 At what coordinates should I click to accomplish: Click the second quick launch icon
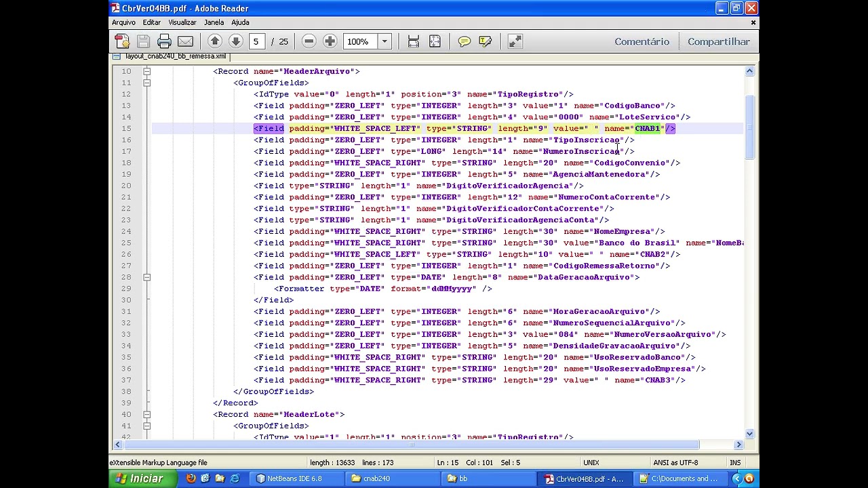205,479
